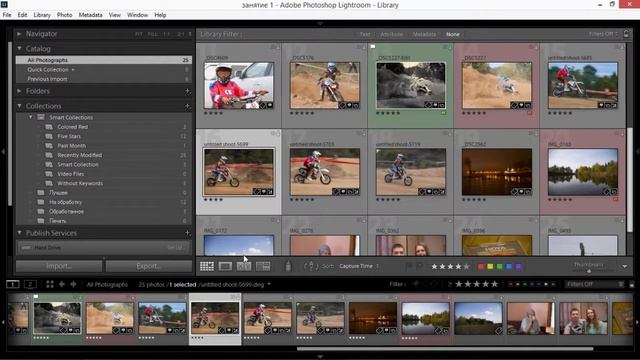The image size is (640, 360).
Task: Open filmstrip Filters Off dropdown
Action: pos(595,284)
